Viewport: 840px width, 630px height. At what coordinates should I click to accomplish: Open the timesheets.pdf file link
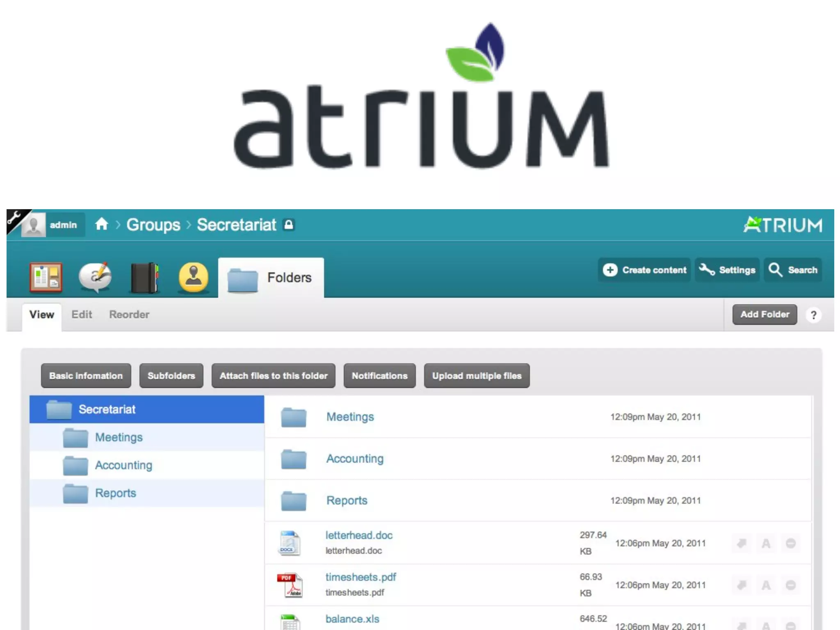click(x=361, y=577)
